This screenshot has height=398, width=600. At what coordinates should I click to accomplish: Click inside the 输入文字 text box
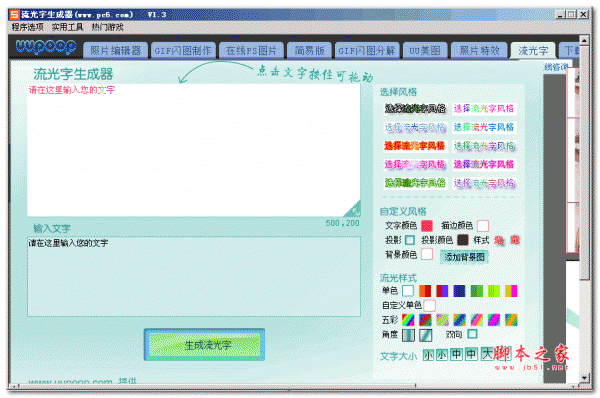194,276
